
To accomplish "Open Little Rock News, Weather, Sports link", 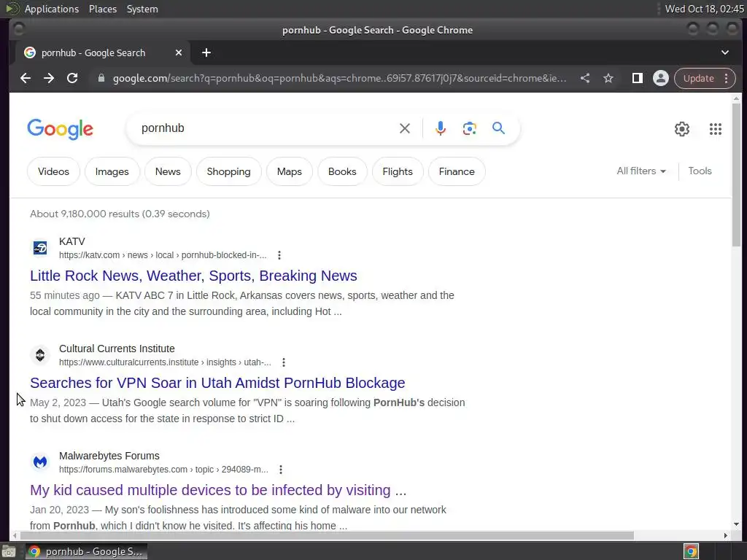I will [x=193, y=276].
